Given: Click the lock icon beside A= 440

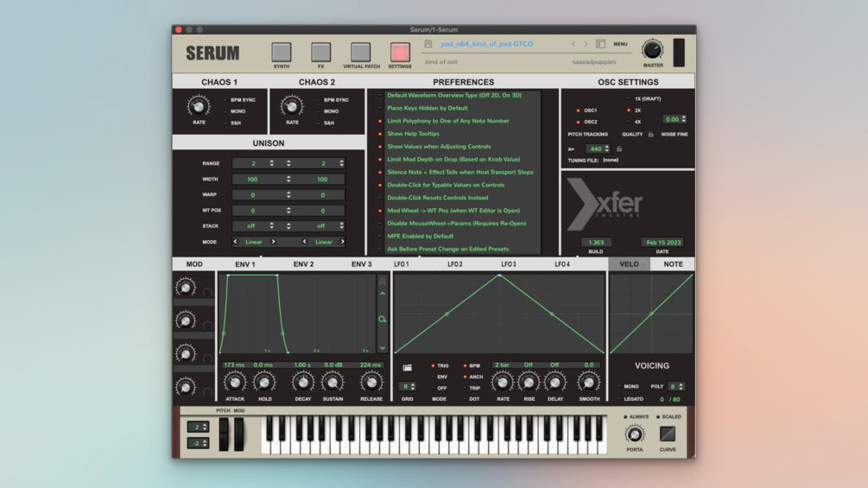Looking at the screenshot, I should coord(619,149).
